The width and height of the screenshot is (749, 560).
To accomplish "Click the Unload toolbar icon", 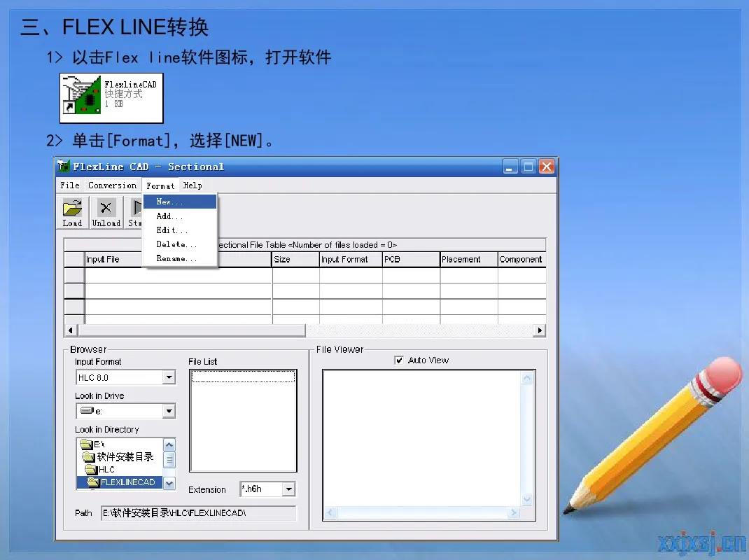I will coord(106,213).
